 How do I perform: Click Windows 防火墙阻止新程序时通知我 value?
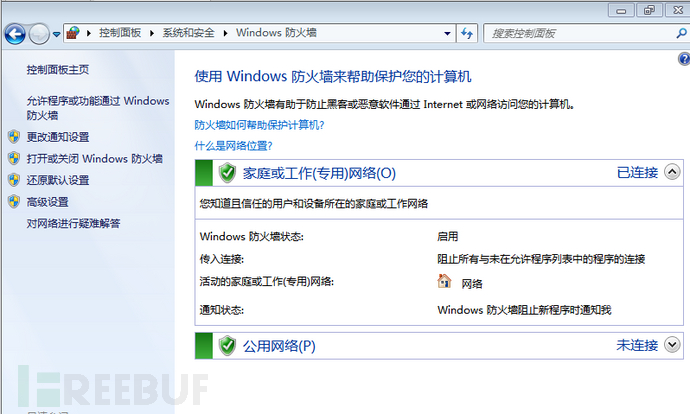[524, 310]
